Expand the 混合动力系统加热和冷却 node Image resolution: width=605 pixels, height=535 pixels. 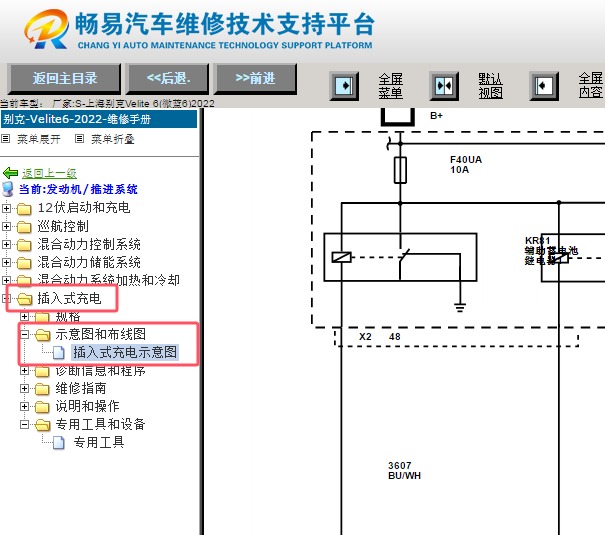(x=6, y=280)
